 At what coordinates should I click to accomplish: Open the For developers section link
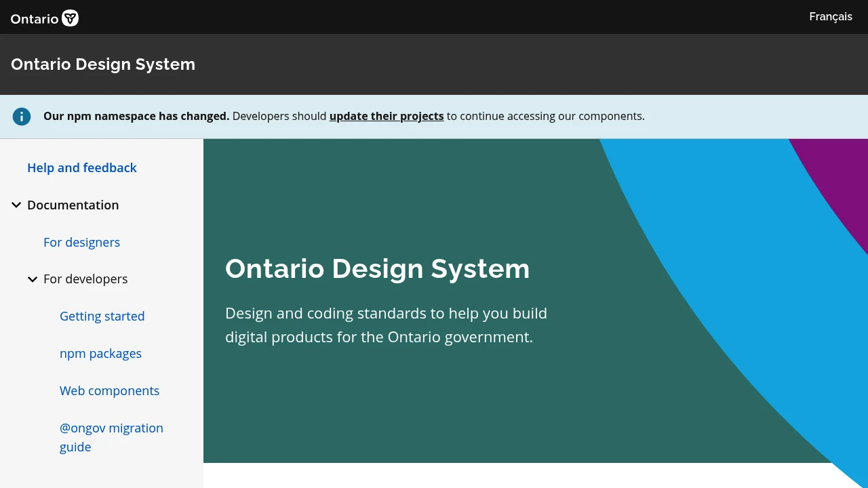coord(85,279)
